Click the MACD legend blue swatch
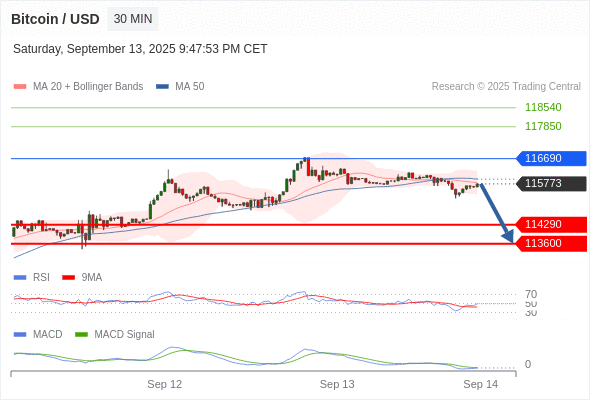Viewport: 590px width, 400px height. click(x=20, y=335)
